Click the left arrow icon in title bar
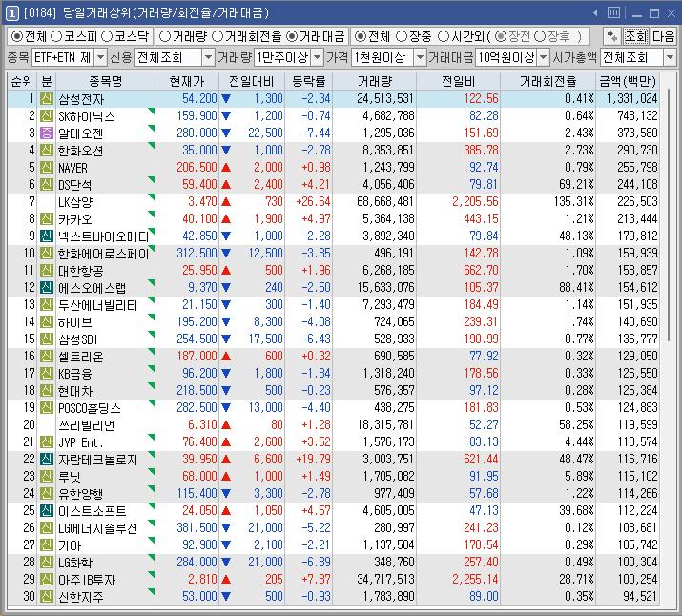The height and width of the screenshot is (616, 682). pos(595,13)
